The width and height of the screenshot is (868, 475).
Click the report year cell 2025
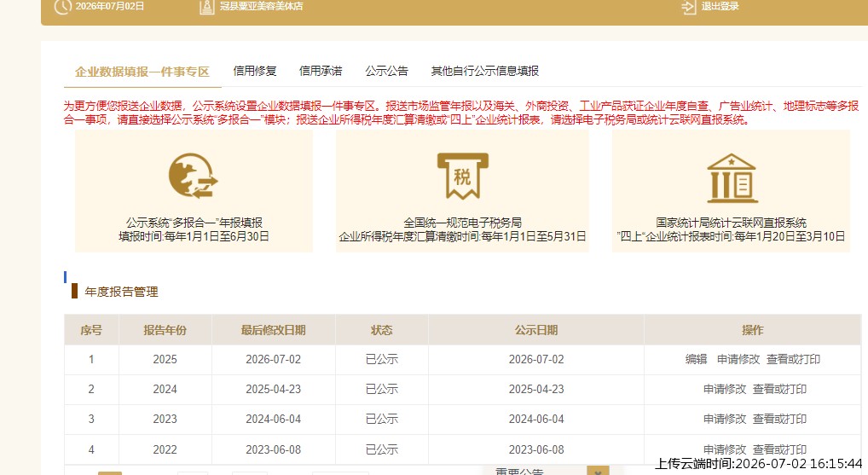coord(165,359)
